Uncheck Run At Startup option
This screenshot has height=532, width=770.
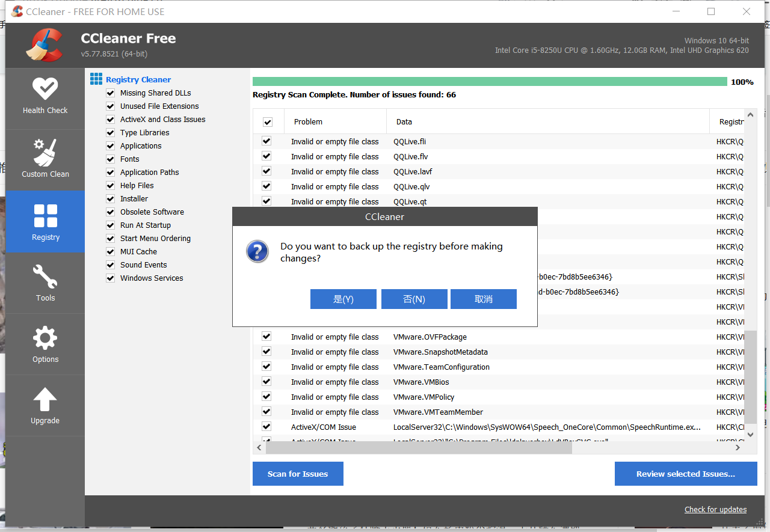coord(110,225)
